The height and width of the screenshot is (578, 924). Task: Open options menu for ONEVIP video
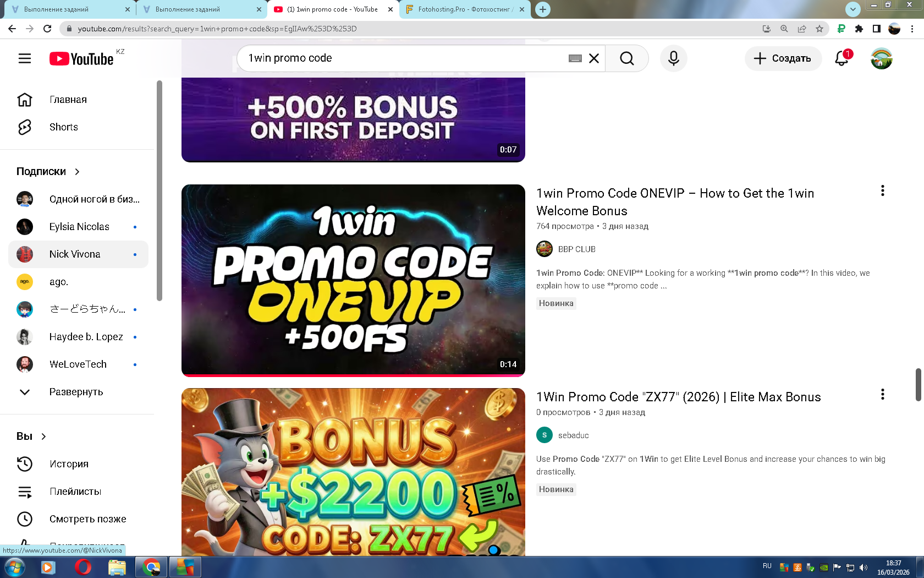tap(883, 191)
